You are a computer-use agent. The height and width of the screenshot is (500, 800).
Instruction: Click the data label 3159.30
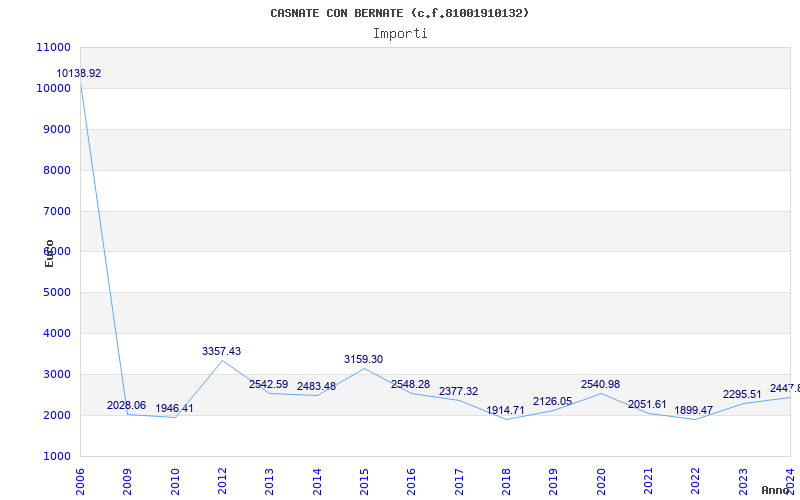[x=363, y=360]
